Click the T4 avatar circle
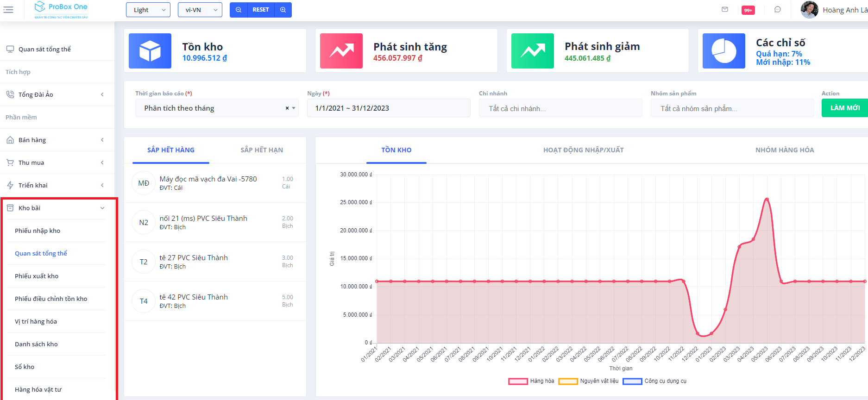This screenshot has width=868, height=400. [144, 301]
